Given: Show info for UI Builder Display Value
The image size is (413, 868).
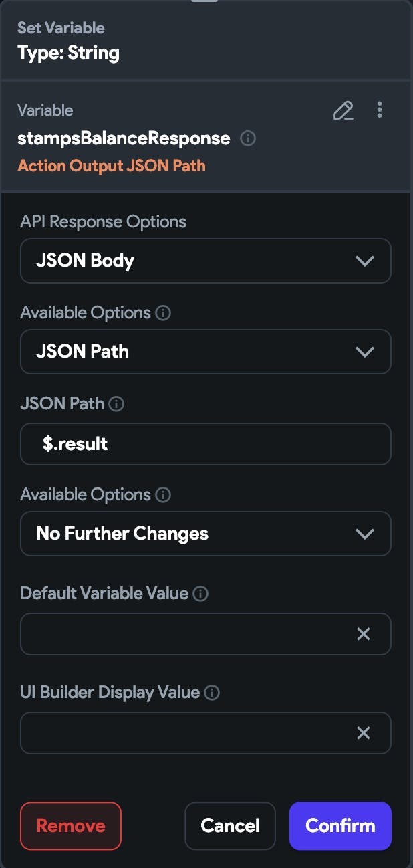Looking at the screenshot, I should [x=212, y=692].
